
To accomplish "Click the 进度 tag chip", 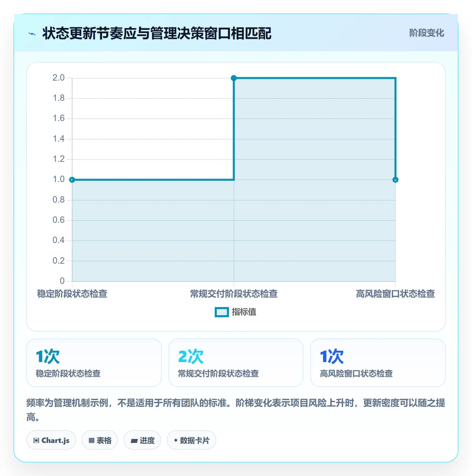I will point(142,440).
